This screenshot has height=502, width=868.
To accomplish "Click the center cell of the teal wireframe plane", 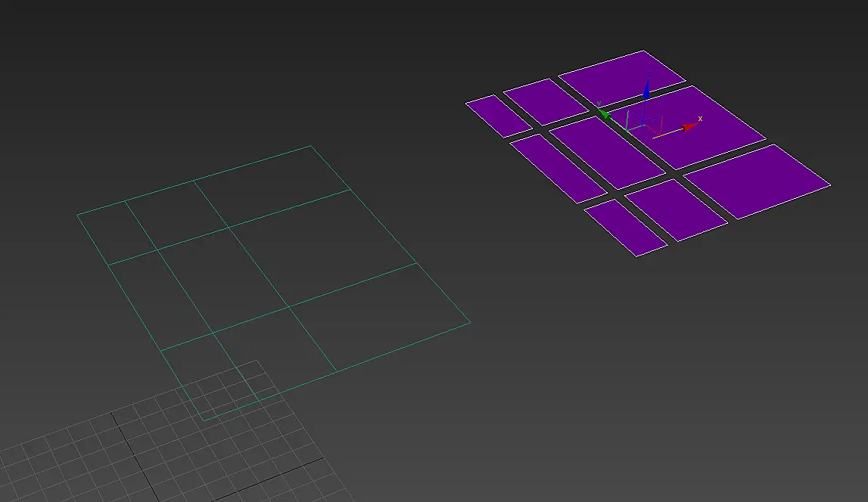I will coord(222,279).
